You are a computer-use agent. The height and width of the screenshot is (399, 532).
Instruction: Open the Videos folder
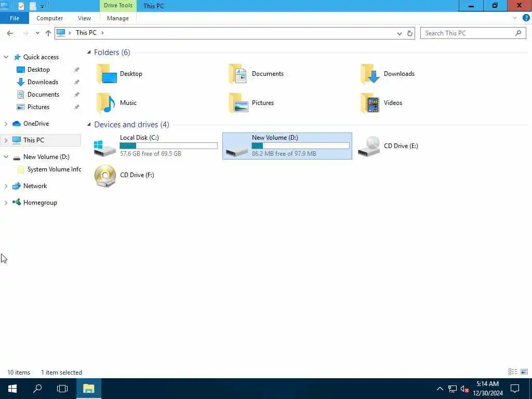click(x=381, y=103)
